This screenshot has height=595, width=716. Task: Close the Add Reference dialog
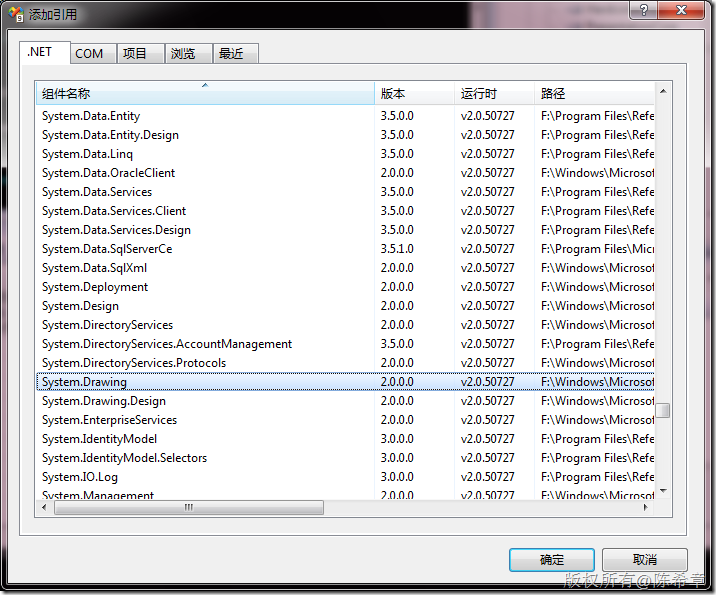coord(681,10)
